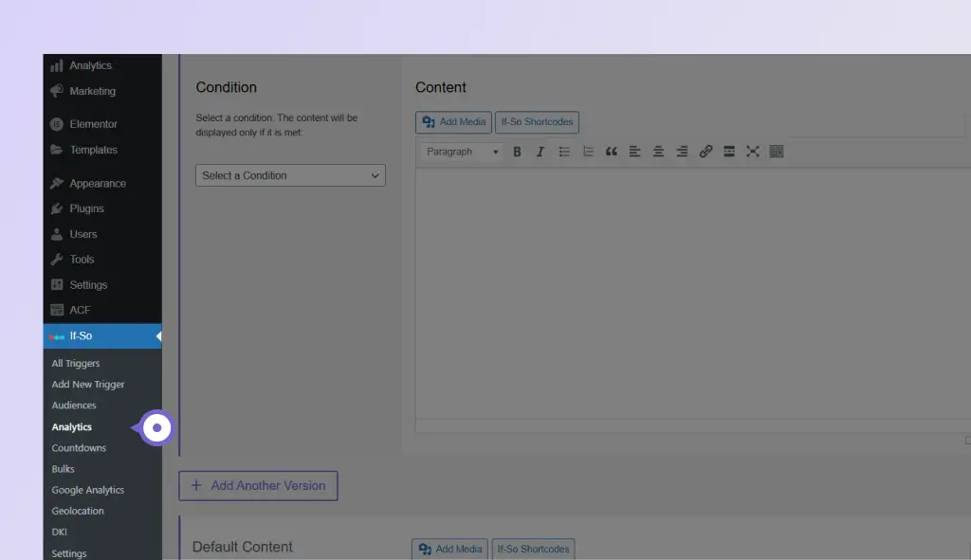
Task: Open the Select a Condition dropdown
Action: point(290,175)
